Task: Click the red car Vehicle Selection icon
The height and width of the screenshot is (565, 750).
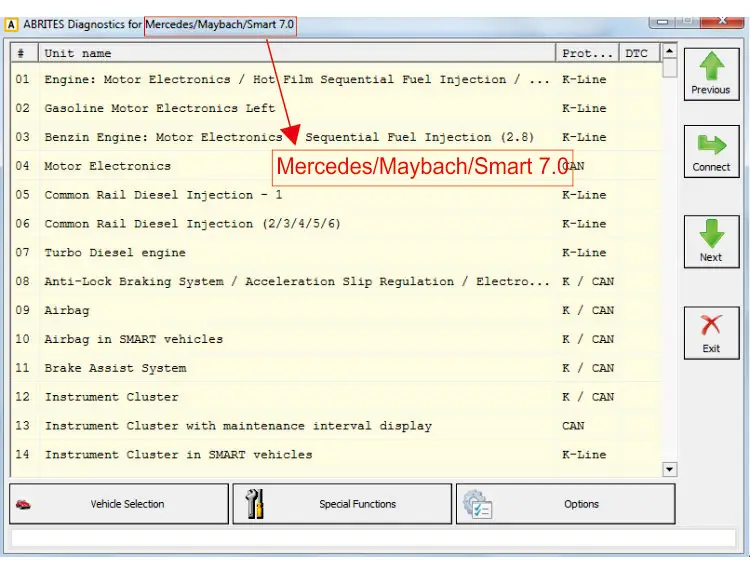Action: tap(23, 504)
